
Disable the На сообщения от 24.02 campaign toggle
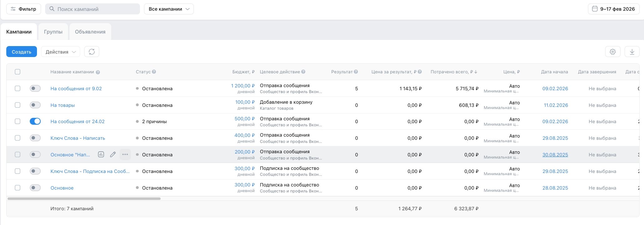click(35, 121)
